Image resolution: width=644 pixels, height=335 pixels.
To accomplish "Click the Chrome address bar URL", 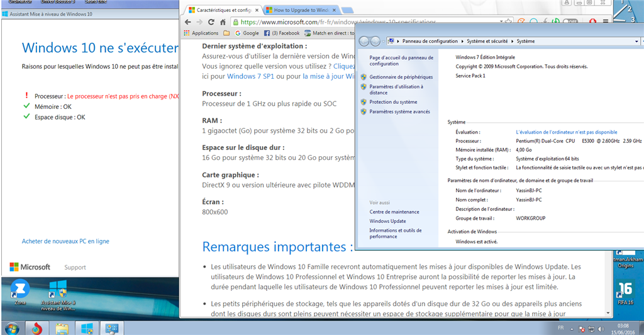I will [338, 22].
